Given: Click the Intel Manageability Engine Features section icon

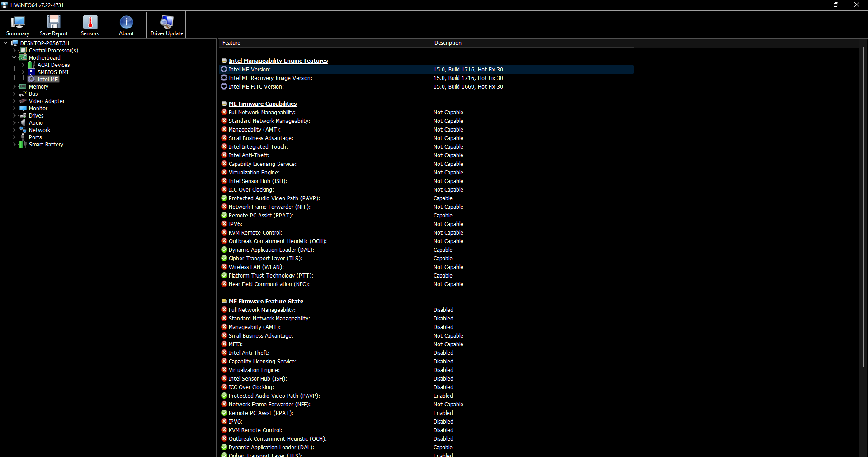Looking at the screenshot, I should pos(224,61).
